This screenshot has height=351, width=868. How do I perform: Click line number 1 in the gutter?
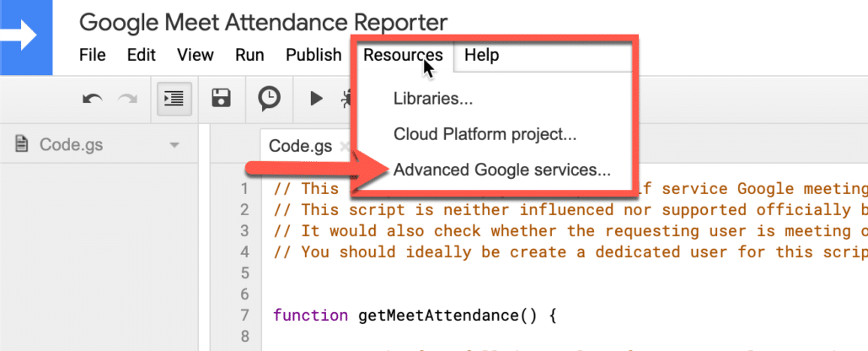244,189
